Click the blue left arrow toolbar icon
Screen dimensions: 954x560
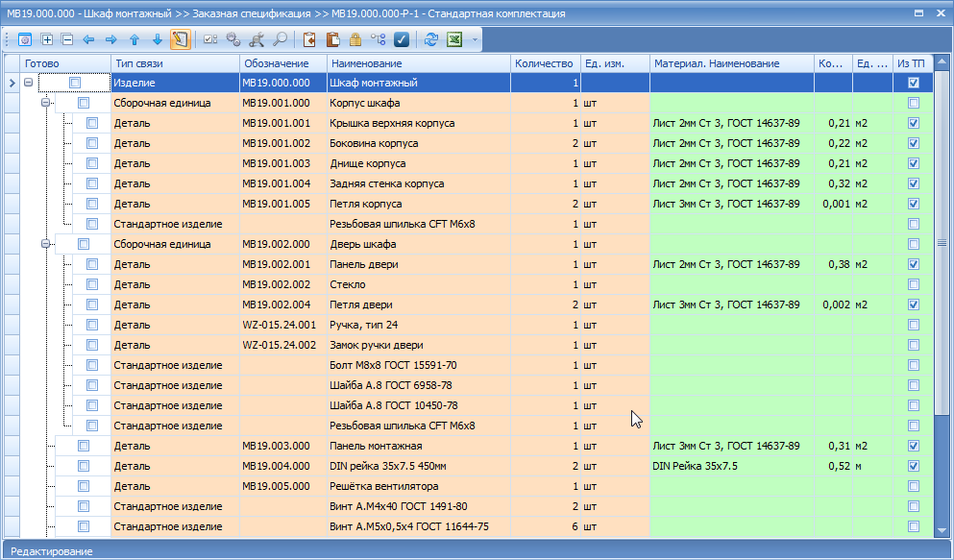click(x=88, y=39)
